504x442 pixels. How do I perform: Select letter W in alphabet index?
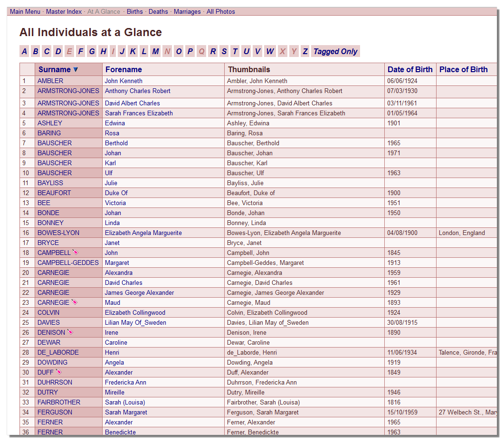(x=270, y=51)
